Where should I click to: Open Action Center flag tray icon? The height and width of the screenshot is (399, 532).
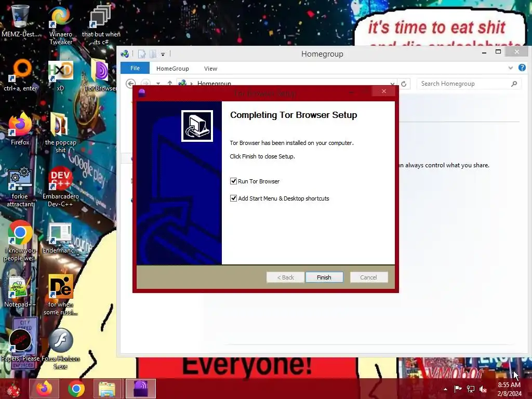tap(458, 389)
